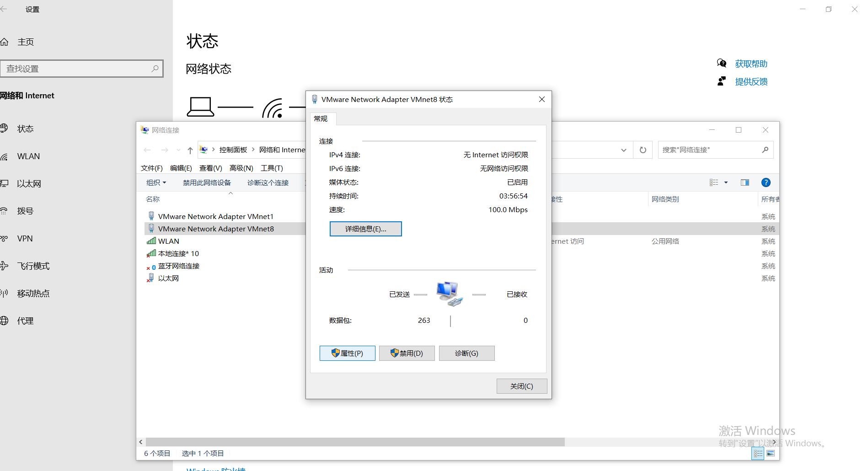Open 飞行模式 in the Settings sidebar
Image resolution: width=868 pixels, height=471 pixels.
[33, 266]
